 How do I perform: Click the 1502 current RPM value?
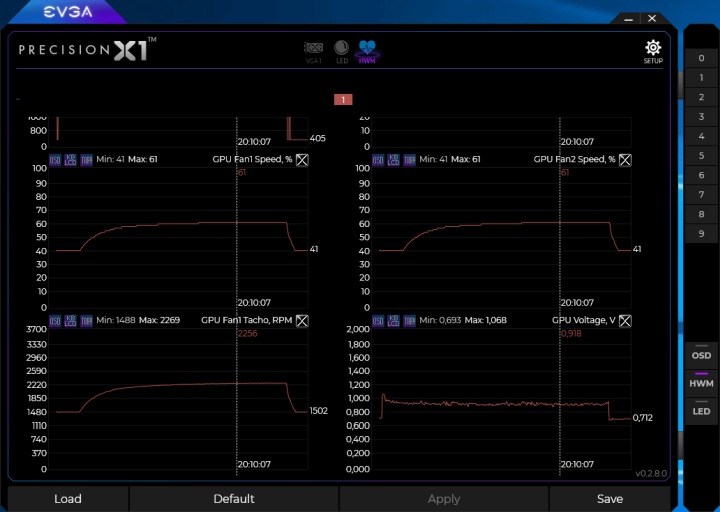pos(319,411)
